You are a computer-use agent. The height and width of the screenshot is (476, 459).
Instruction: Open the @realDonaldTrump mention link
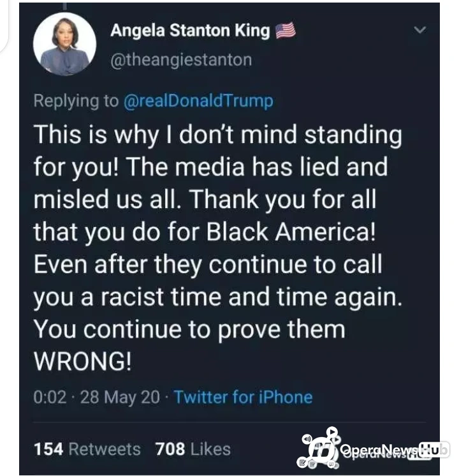click(x=198, y=101)
